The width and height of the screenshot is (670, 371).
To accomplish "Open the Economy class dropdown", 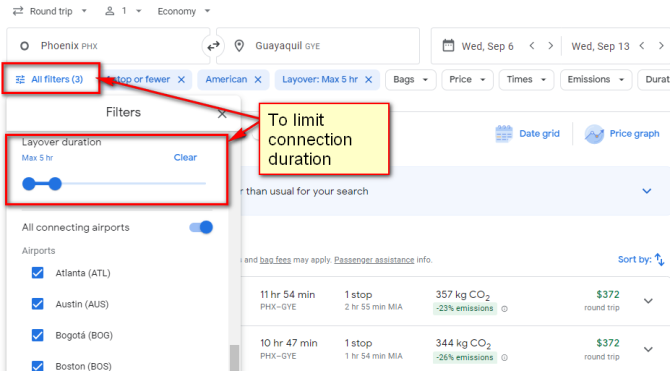I will click(x=184, y=11).
